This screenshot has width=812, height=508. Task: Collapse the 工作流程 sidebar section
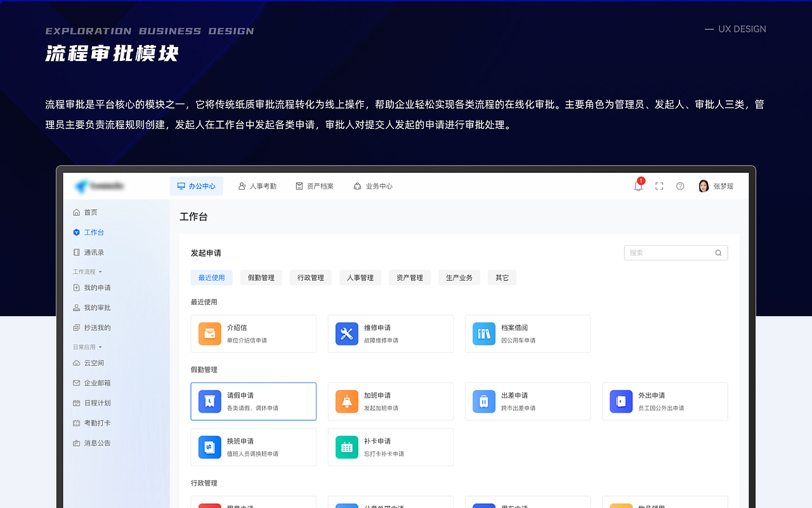[88, 271]
